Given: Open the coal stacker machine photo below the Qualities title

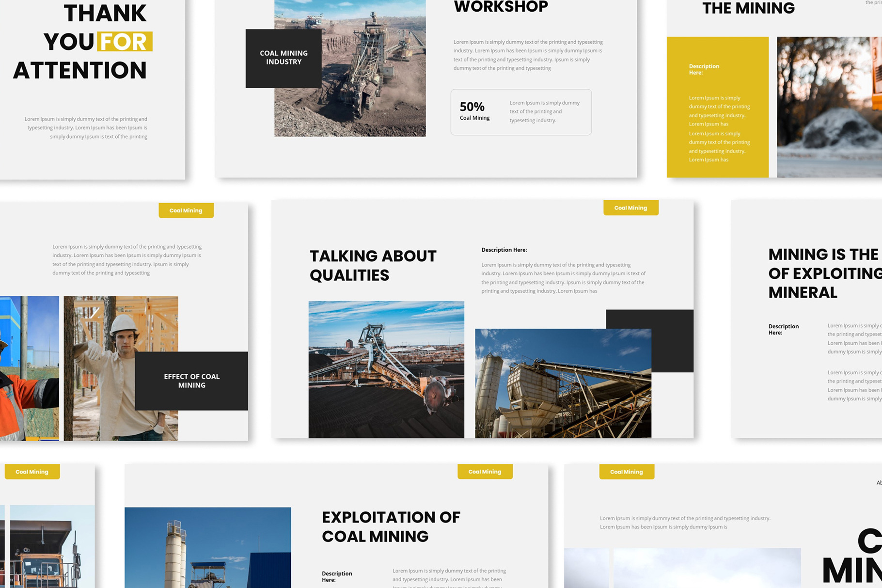Looking at the screenshot, I should (386, 369).
